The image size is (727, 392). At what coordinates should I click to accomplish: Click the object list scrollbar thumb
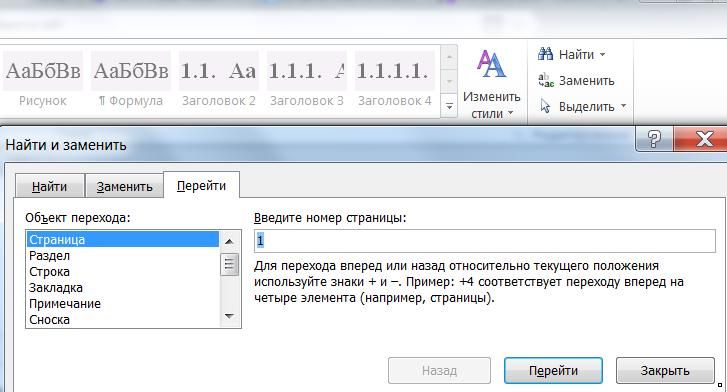tap(229, 264)
